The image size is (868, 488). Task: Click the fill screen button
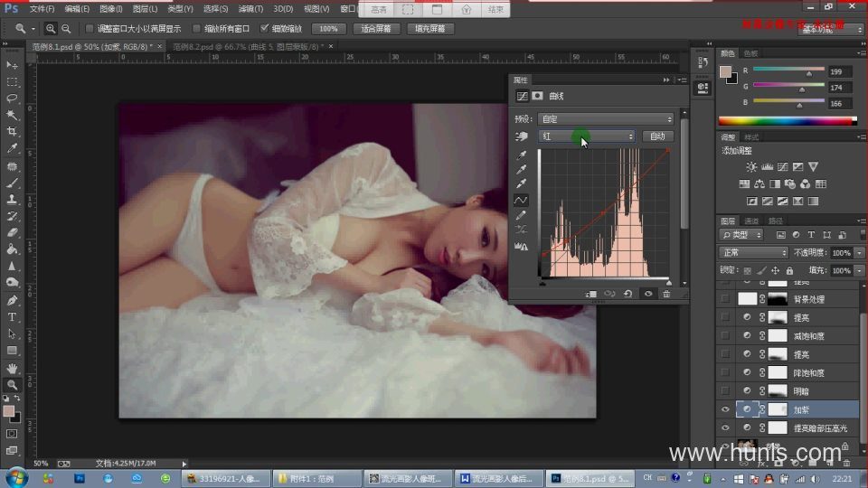coord(430,28)
